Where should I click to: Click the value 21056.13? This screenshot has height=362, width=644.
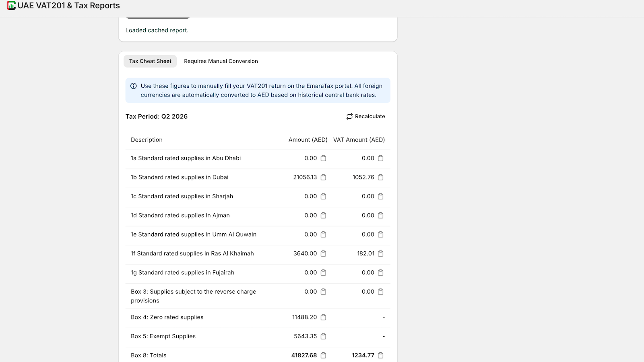[x=305, y=177]
